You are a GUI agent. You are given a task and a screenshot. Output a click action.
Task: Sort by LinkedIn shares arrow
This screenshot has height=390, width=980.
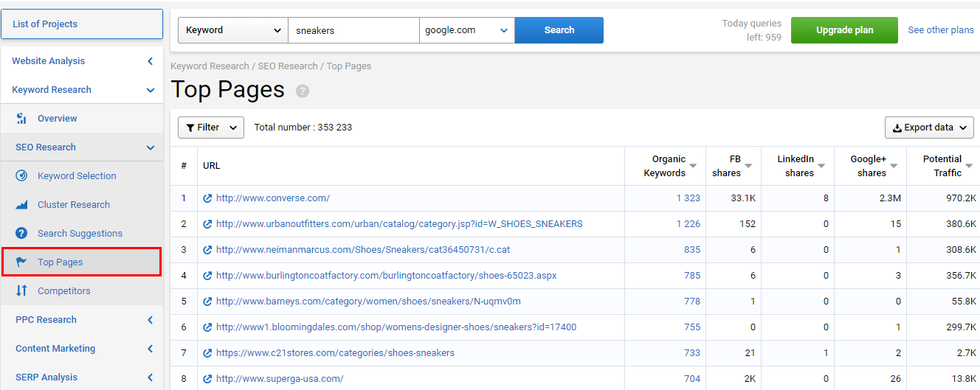pos(821,167)
